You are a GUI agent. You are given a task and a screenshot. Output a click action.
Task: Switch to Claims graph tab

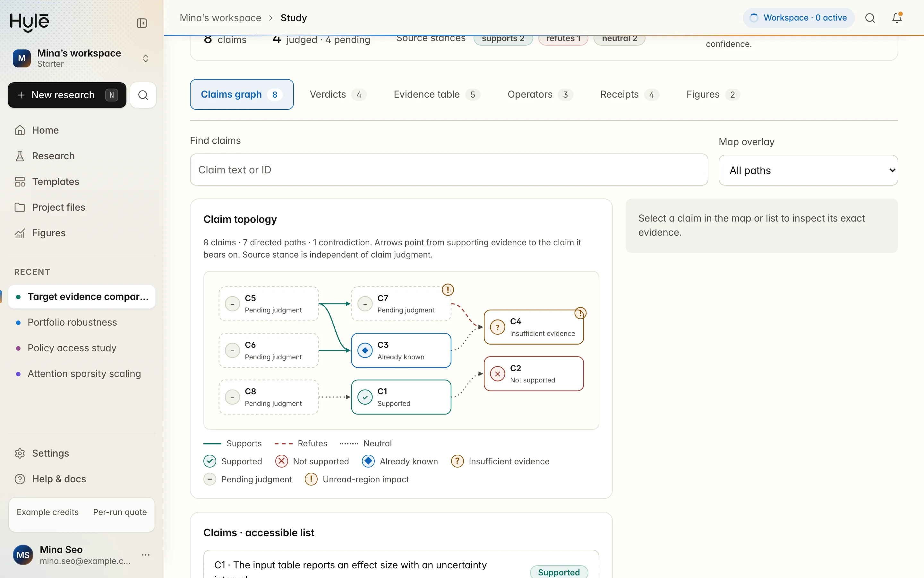[x=242, y=94]
